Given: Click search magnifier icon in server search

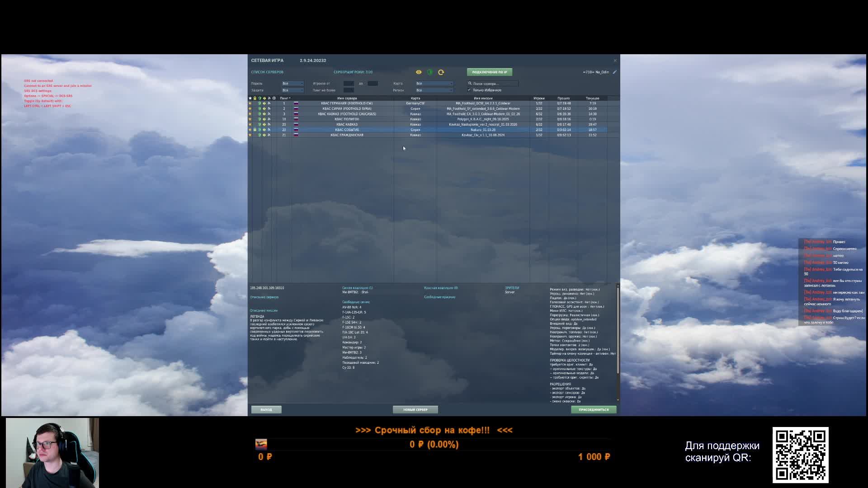Looking at the screenshot, I should tap(470, 84).
